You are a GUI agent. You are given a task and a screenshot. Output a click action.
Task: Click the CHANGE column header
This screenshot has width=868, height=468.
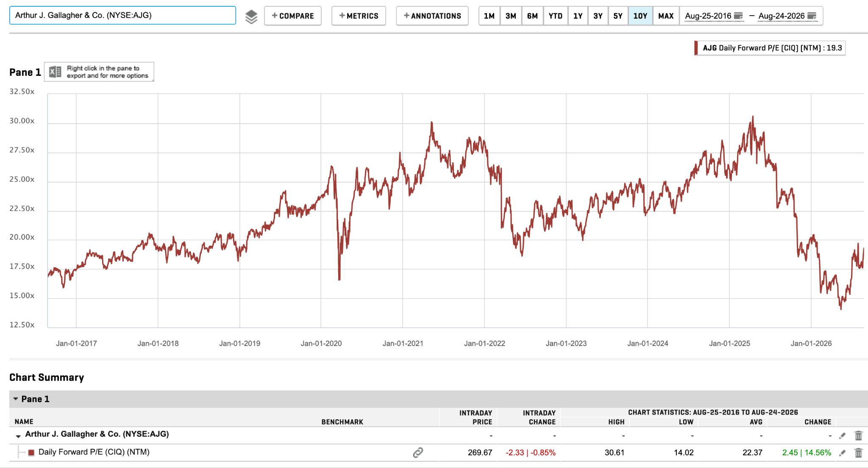pos(818,422)
